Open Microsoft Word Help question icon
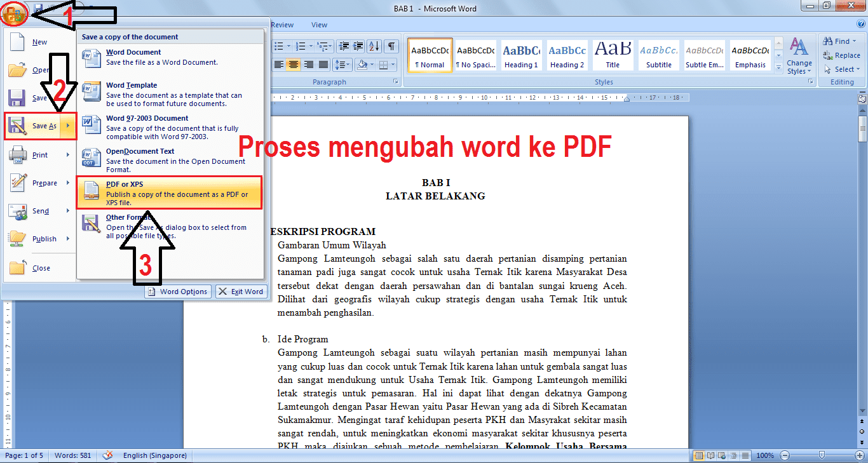This screenshot has height=463, width=868. (860, 24)
